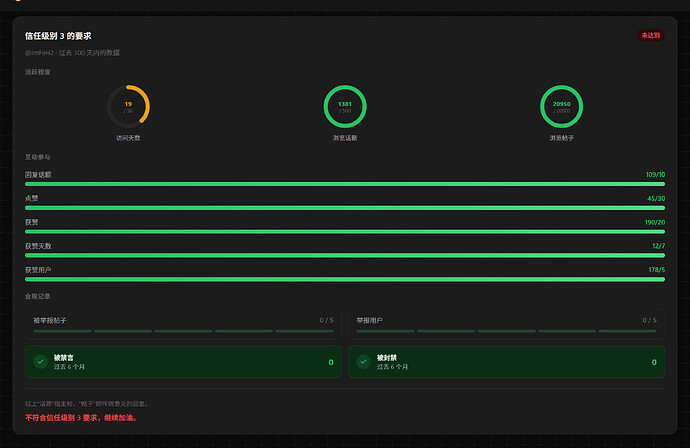Click the red 未达到 status badge
Viewport: 690px width, 448px height.
click(650, 35)
